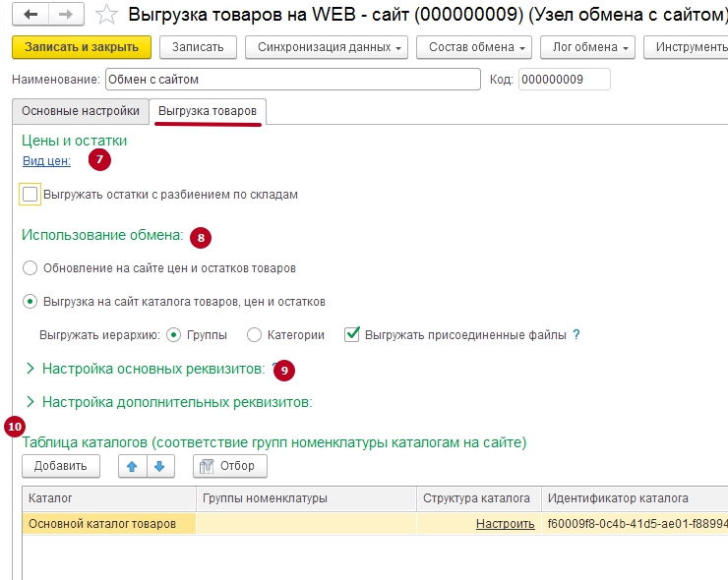The width and height of the screenshot is (728, 580).
Task: Move catalog row up arrow
Action: pyautogui.click(x=131, y=466)
